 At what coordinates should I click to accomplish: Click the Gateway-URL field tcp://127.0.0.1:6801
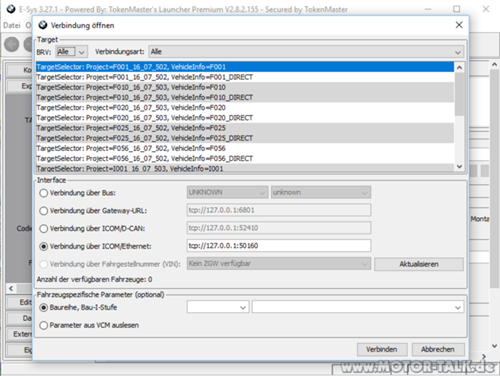coord(279,210)
